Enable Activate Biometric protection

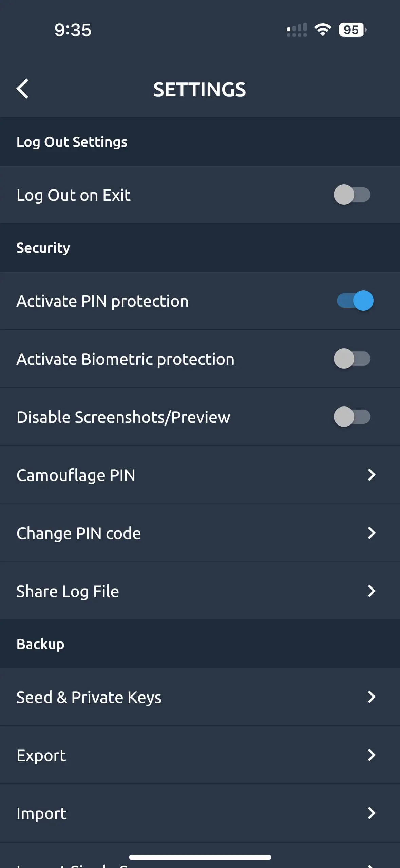(x=351, y=359)
